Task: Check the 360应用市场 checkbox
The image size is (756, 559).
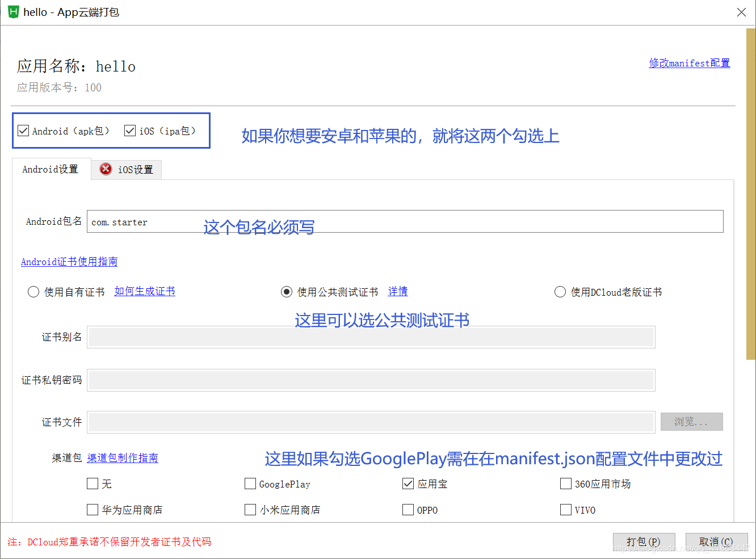Action: (566, 484)
